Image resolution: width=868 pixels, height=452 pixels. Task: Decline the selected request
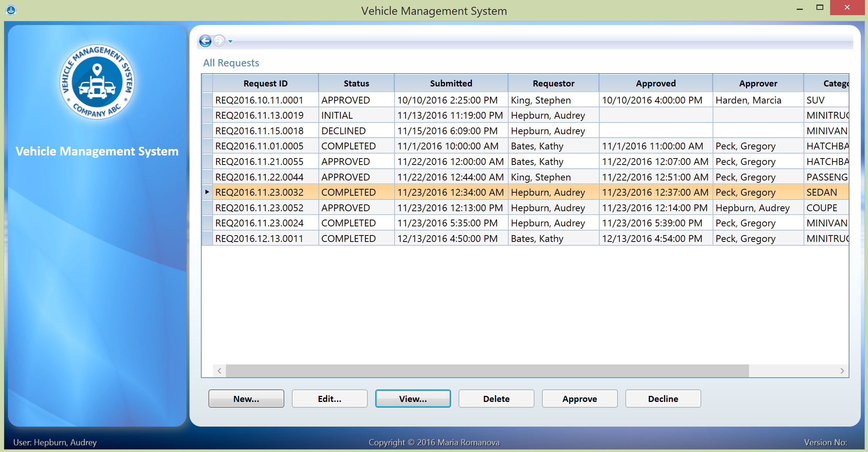click(x=663, y=399)
